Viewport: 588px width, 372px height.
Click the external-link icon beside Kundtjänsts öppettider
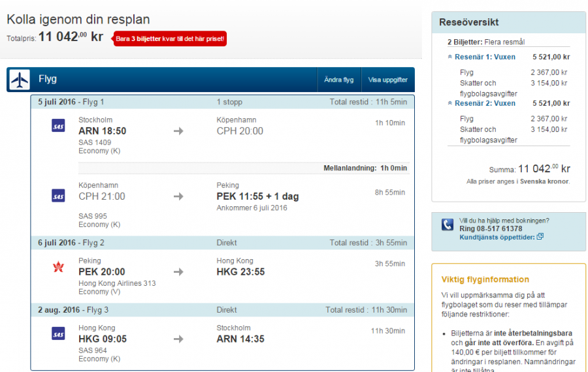click(540, 237)
